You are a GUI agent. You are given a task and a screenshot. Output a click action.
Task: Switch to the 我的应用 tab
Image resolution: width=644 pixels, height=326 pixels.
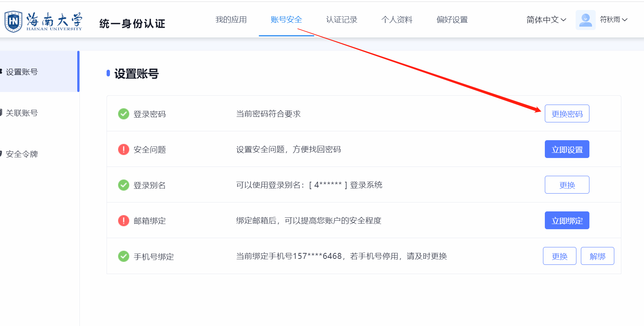coord(231,20)
